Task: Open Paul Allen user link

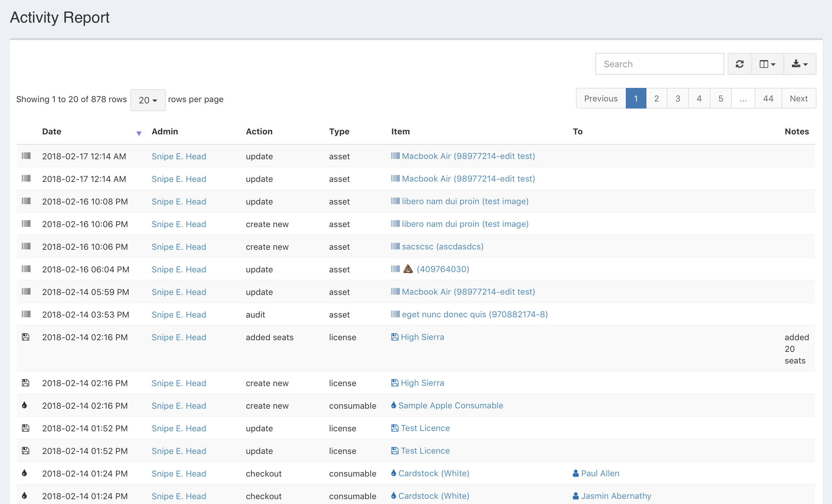Action: [x=600, y=473]
